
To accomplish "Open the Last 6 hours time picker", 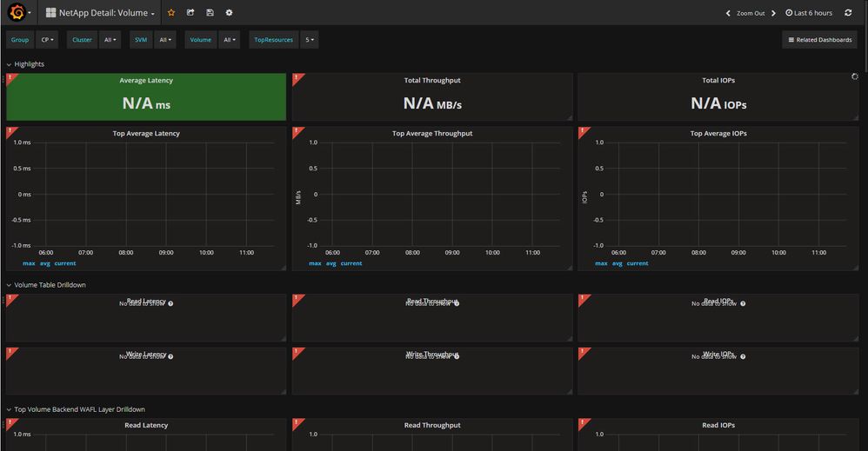I will tap(809, 13).
